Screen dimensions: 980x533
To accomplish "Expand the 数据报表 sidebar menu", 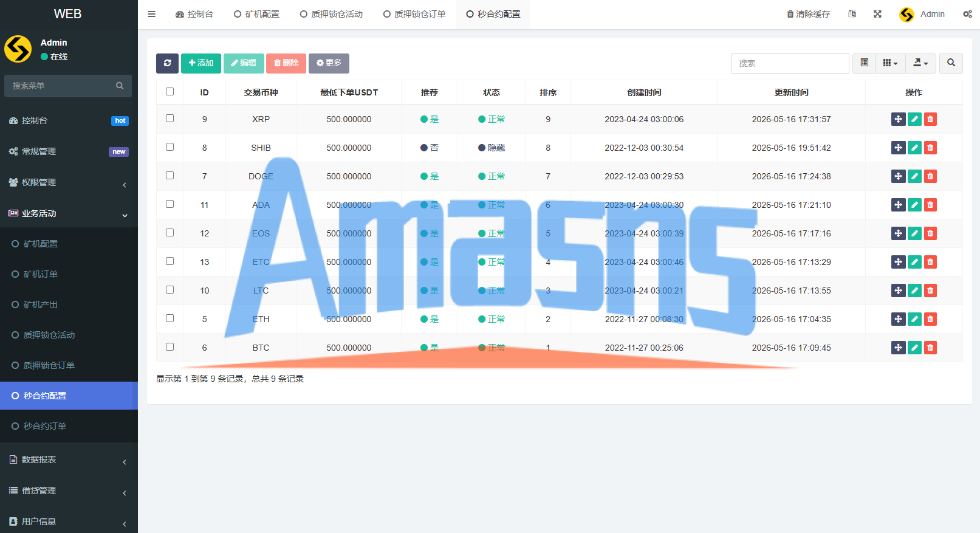I will coord(69,459).
